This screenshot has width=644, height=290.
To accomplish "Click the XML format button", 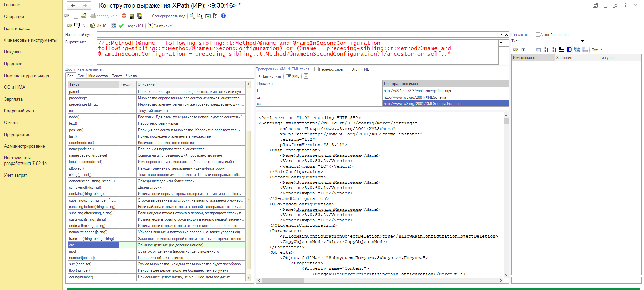I will (293, 76).
